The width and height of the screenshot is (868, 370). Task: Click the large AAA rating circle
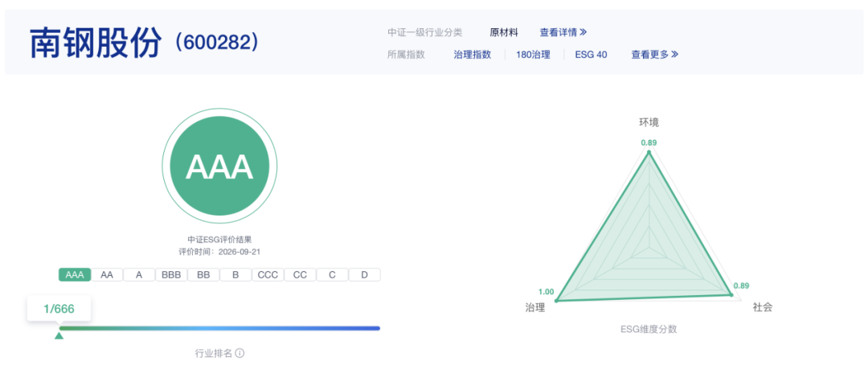pos(219,166)
